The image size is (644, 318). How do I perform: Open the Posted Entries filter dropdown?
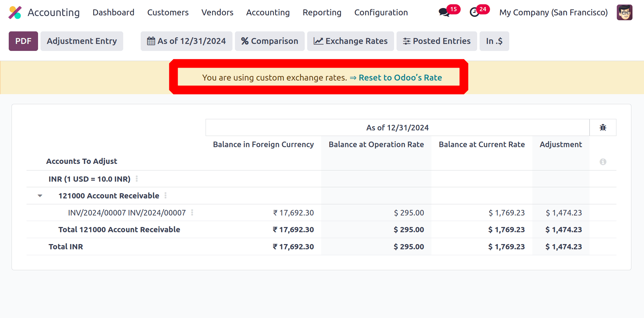pyautogui.click(x=437, y=41)
